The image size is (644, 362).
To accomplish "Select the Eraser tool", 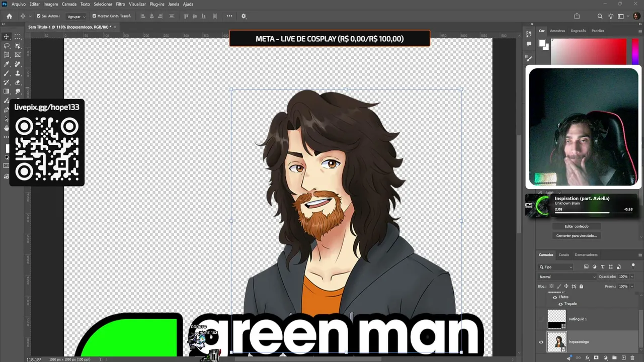I will point(18,82).
